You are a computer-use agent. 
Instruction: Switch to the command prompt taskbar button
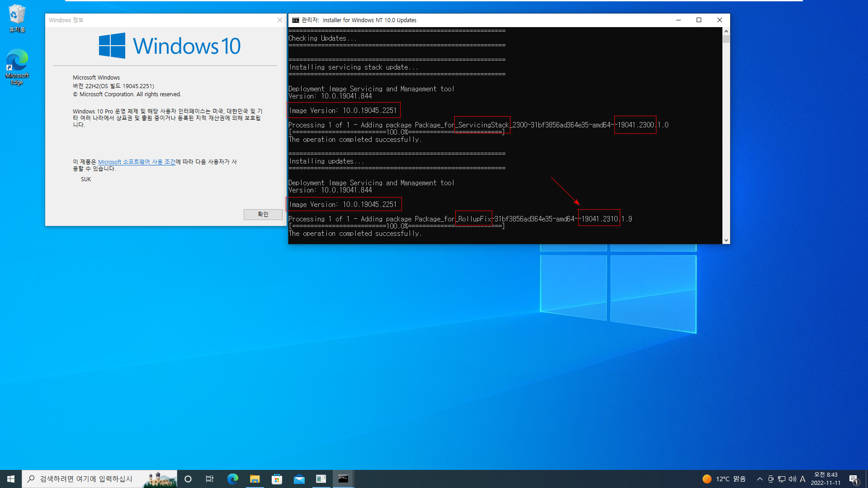[x=343, y=479]
